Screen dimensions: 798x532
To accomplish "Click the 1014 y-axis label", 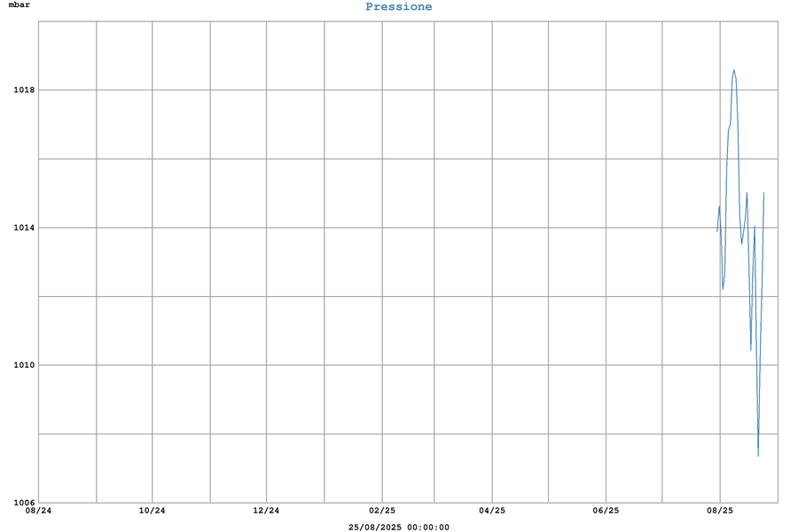I will tap(24, 228).
